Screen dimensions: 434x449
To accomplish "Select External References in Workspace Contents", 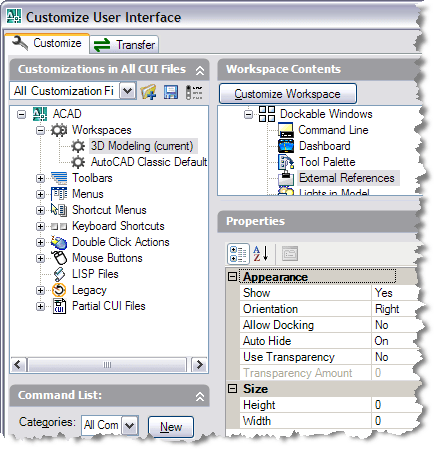I will pos(347,178).
